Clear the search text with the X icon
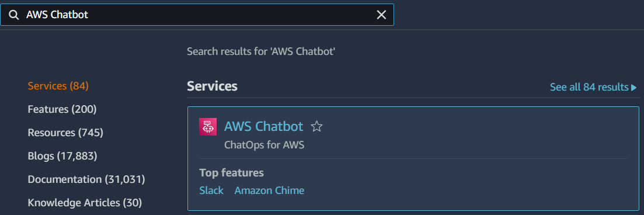The width and height of the screenshot is (644, 215). (x=381, y=15)
